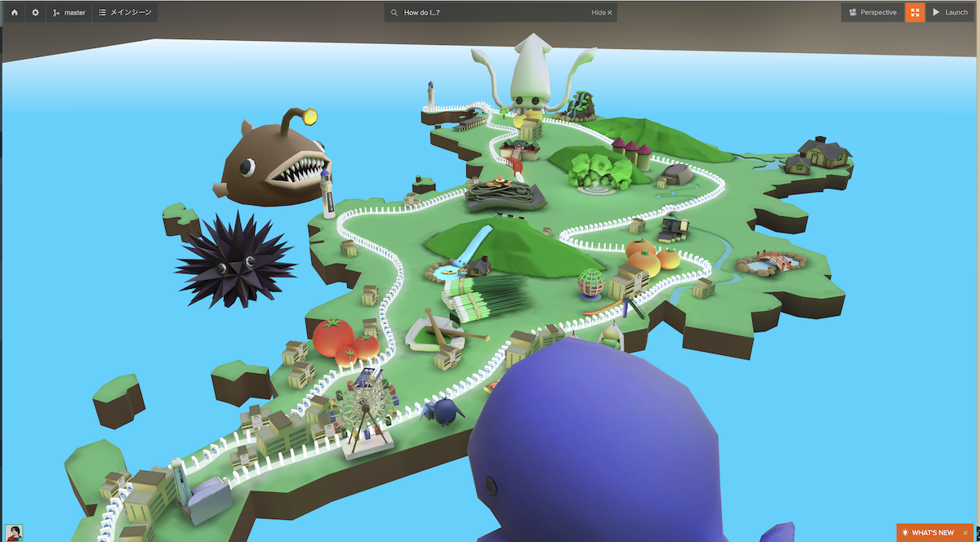The image size is (980, 542).
Task: Launch the scene with the play button
Action: click(950, 12)
